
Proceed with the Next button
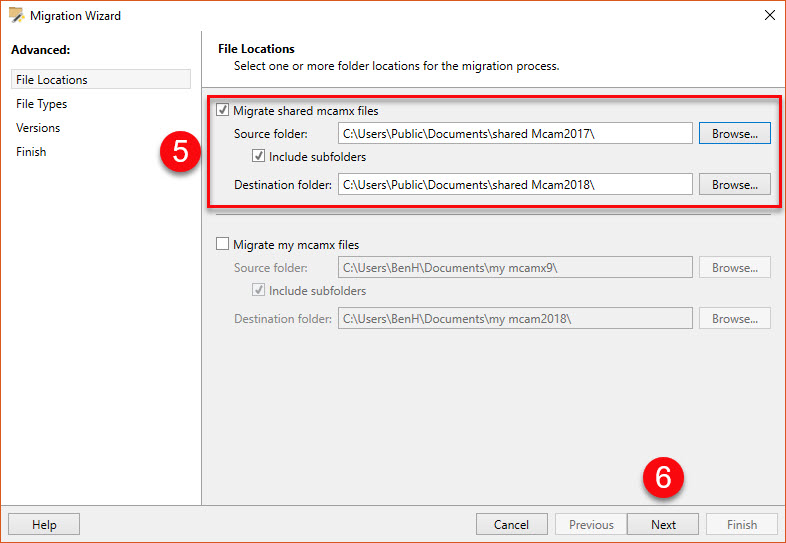point(663,524)
